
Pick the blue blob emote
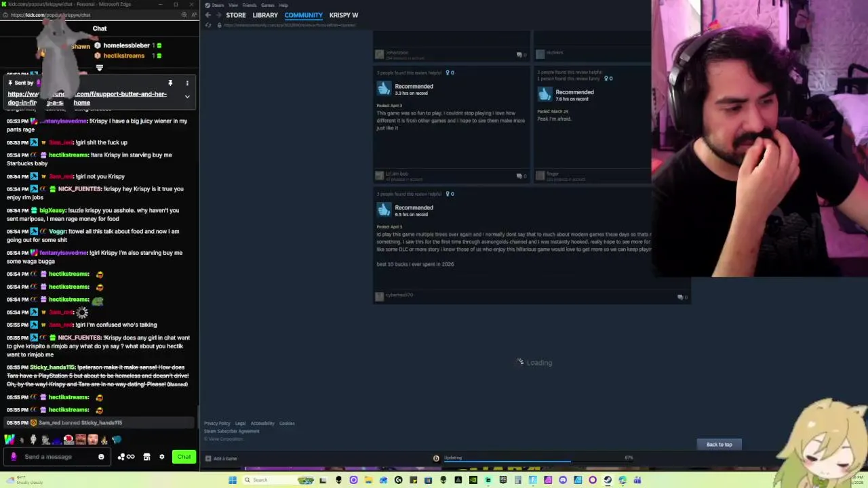116,439
